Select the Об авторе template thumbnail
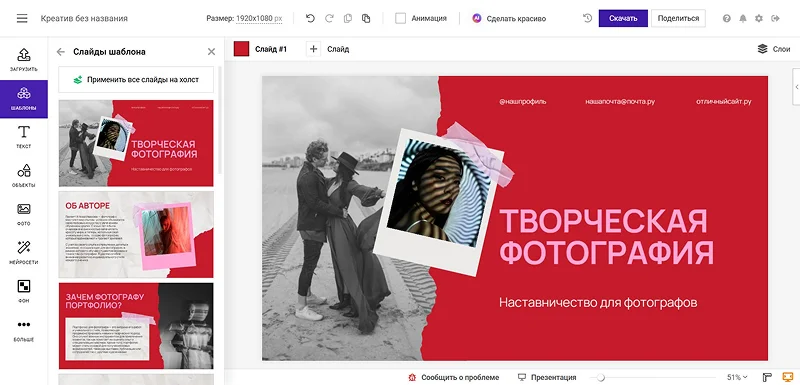Image resolution: width=800 pixels, height=385 pixels. (x=136, y=235)
